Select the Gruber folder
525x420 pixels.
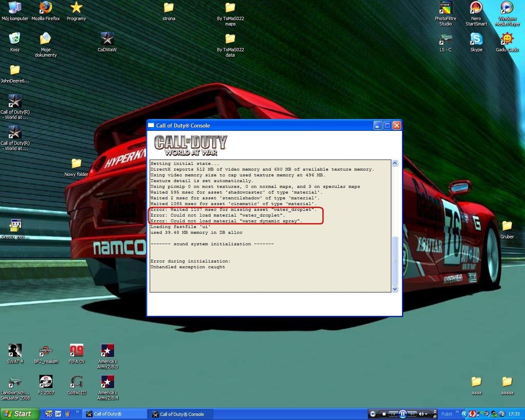coord(507,229)
